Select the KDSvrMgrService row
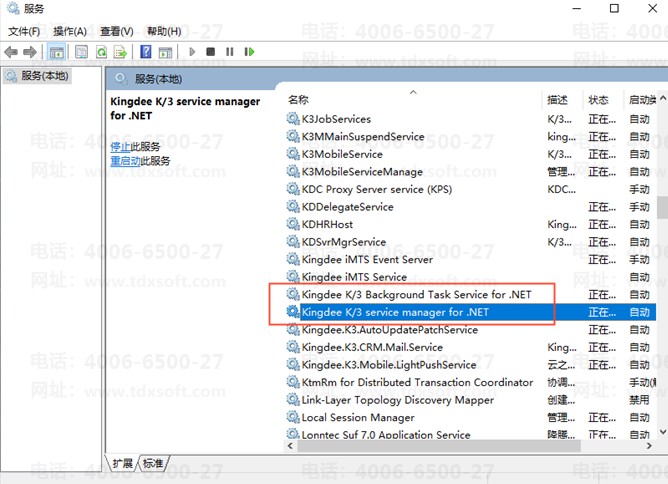 click(470, 242)
